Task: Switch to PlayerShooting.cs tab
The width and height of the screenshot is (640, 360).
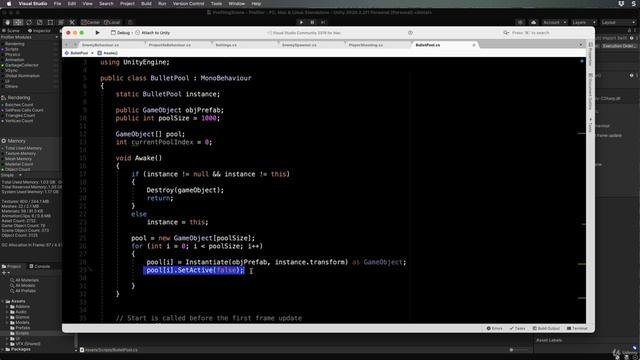Action: 366,45
